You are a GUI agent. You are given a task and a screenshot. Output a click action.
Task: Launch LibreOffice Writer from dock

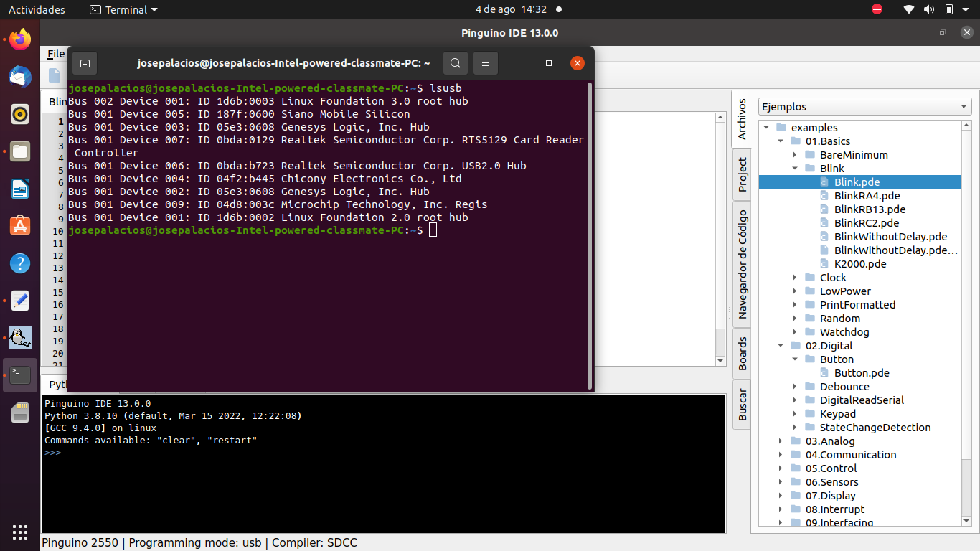click(x=20, y=189)
